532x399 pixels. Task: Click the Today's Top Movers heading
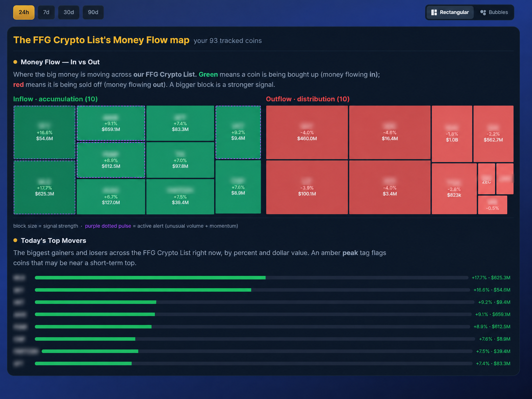(53, 241)
